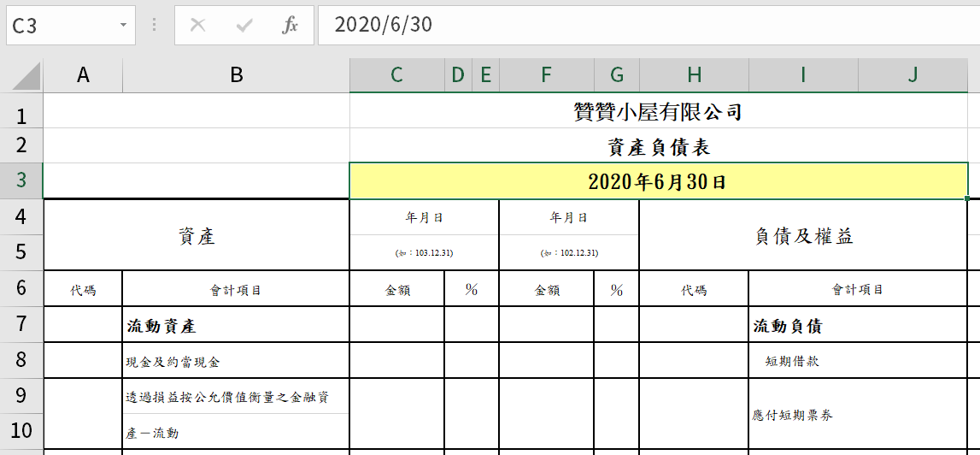Select row 6 header
Image resolution: width=980 pixels, height=455 pixels.
(x=21, y=288)
